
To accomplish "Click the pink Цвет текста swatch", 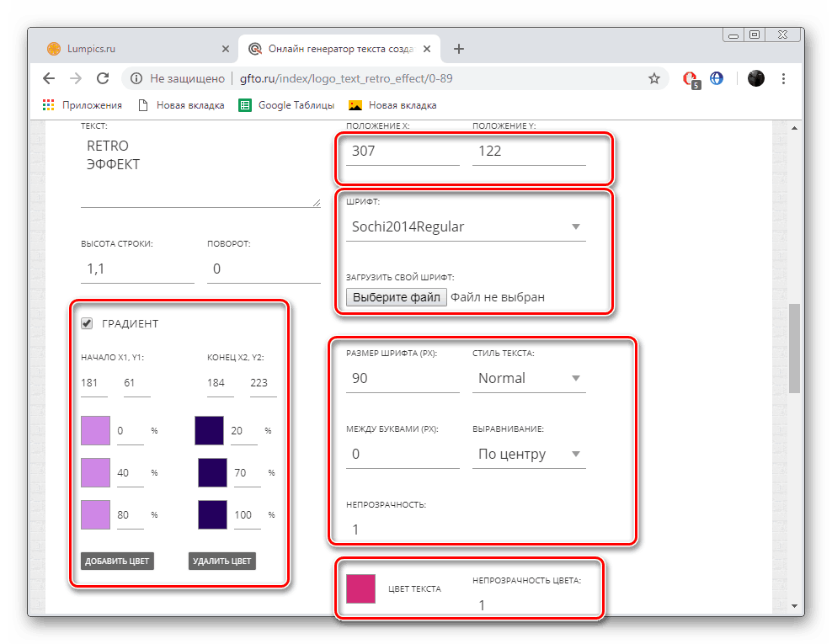I will pyautogui.click(x=360, y=588).
